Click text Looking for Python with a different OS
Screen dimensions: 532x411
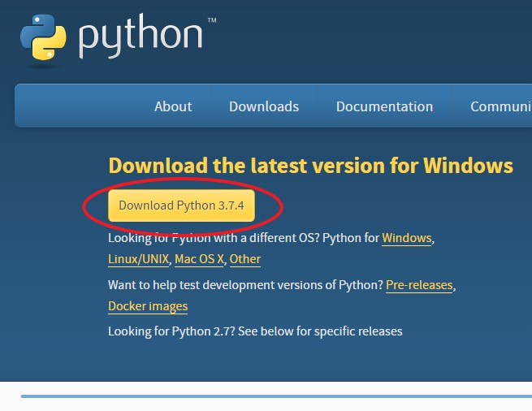[x=214, y=238]
